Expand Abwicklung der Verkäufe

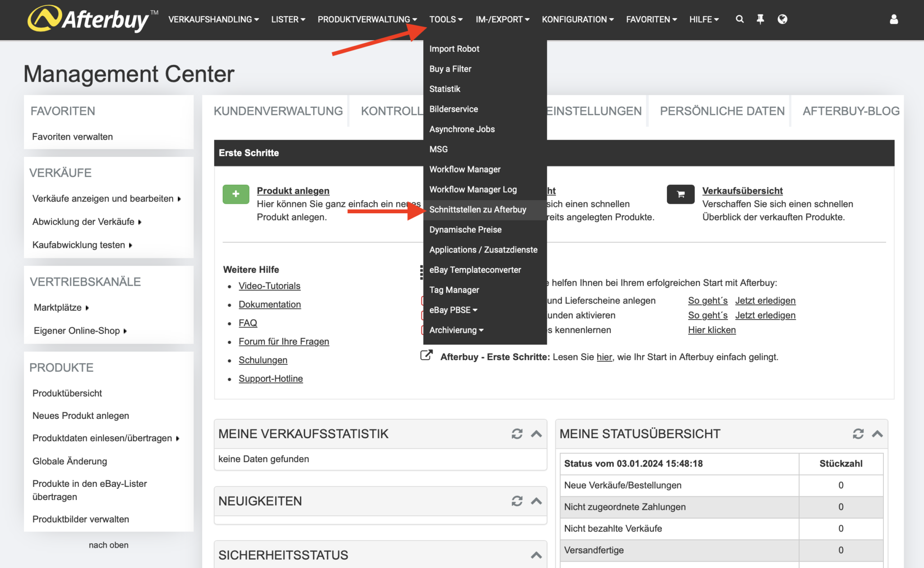coord(87,222)
